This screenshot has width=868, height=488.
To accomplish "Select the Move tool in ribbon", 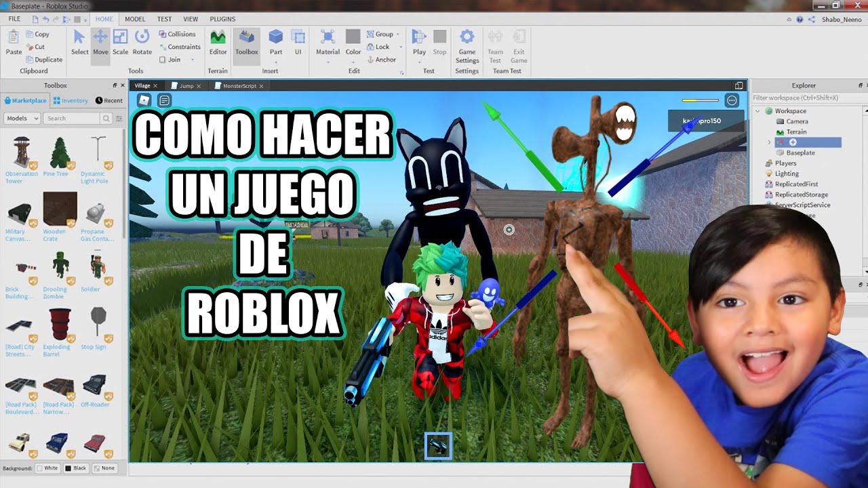I will pos(100,42).
